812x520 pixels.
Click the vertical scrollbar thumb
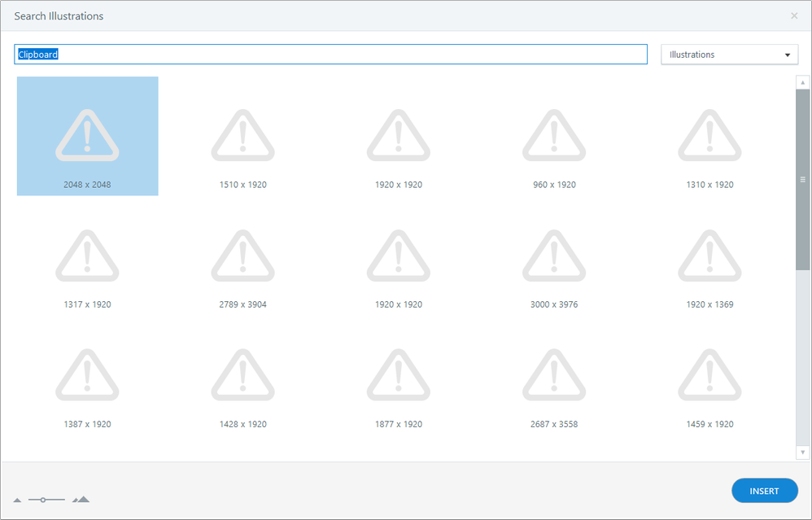coord(803,179)
